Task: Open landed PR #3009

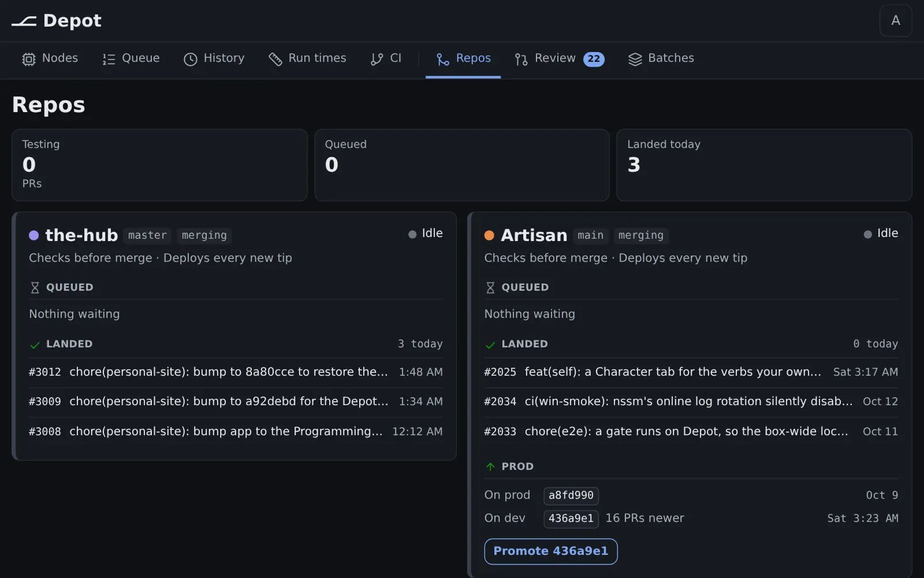Action: [236, 402]
